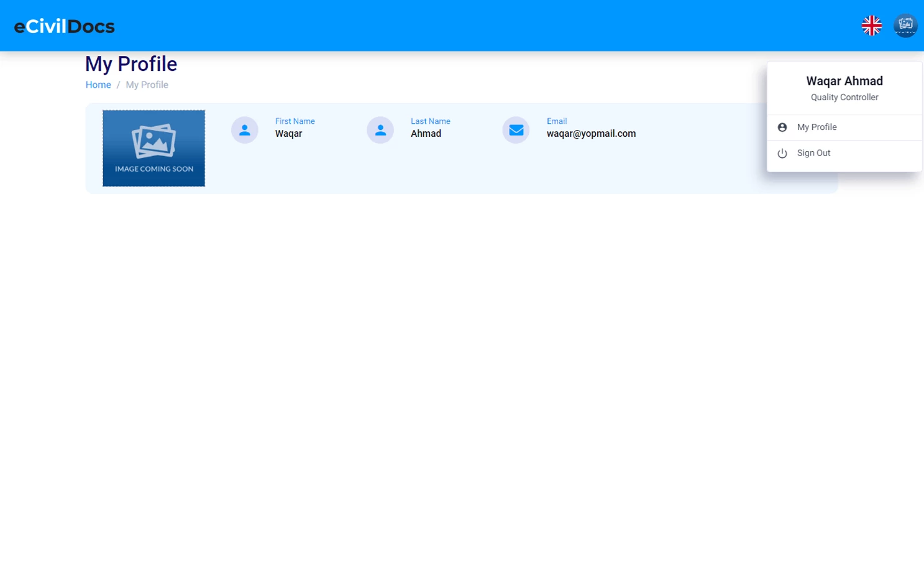Click the Image Coming Soon placeholder
Viewport: 924px width, 574px height.
point(153,148)
